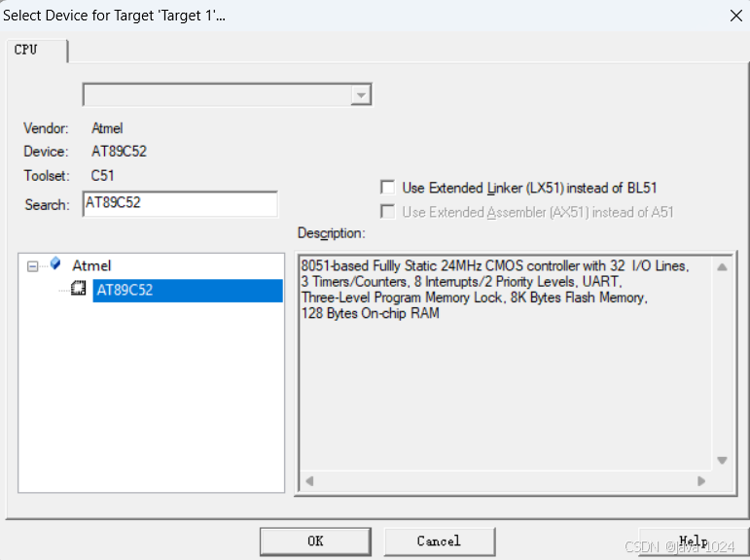The image size is (750, 560).
Task: Close the Select Device dialog
Action: (x=736, y=16)
